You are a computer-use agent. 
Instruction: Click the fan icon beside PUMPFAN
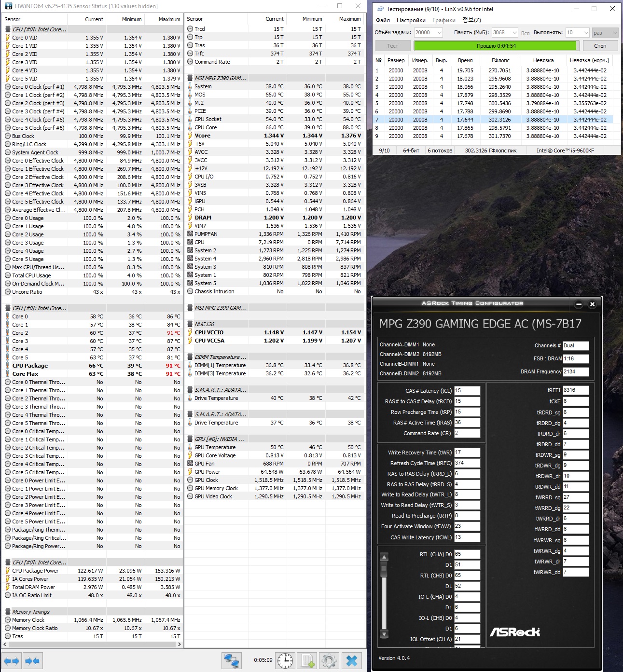tap(190, 234)
